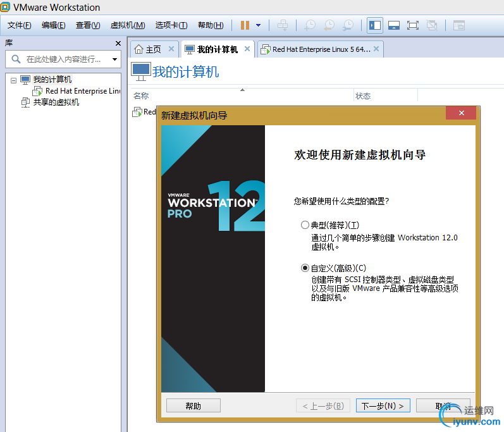Click the send Ctrl+Alt+Del toolbar icon
The image size is (504, 432).
coord(283,25)
